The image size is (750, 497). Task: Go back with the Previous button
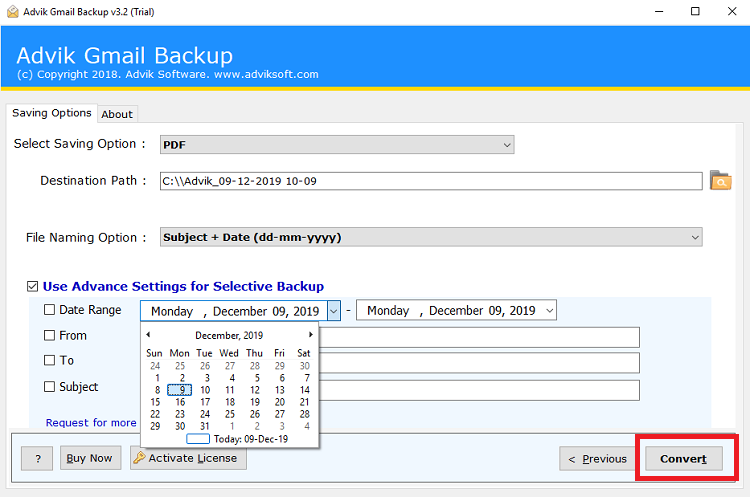click(x=597, y=459)
